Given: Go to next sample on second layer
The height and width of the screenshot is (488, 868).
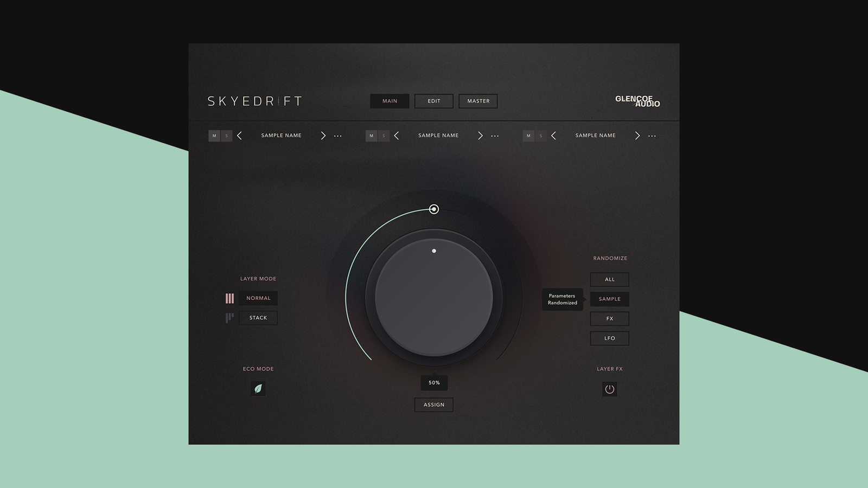Looking at the screenshot, I should [x=480, y=136].
